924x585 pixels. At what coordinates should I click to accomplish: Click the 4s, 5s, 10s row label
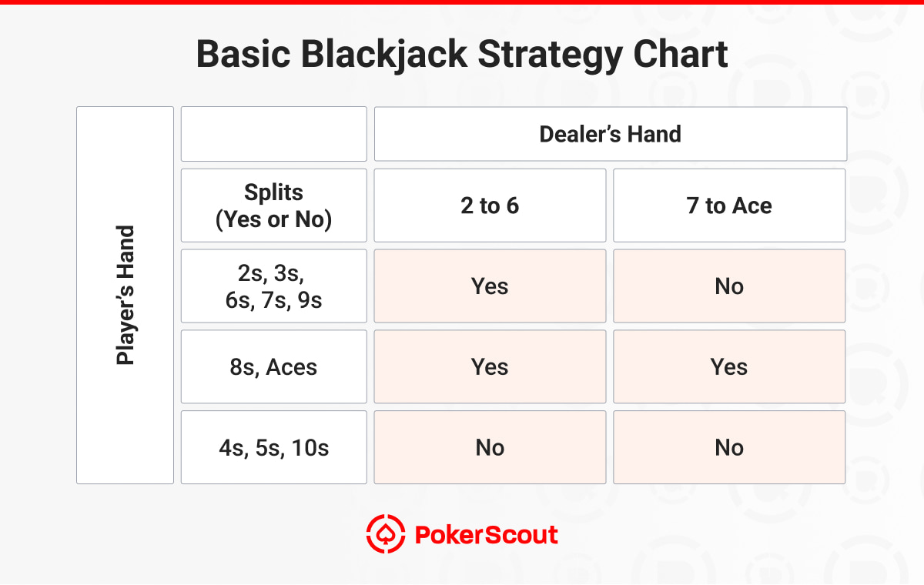(274, 447)
